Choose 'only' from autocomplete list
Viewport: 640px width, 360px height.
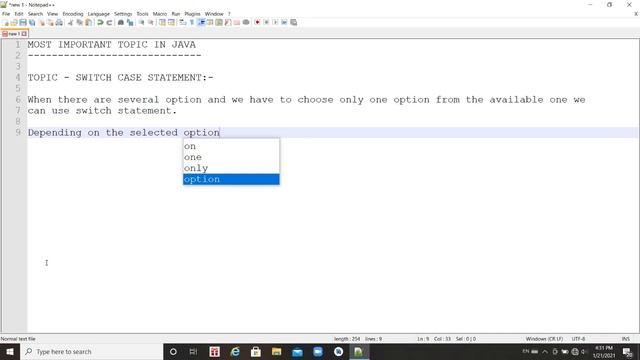point(231,168)
